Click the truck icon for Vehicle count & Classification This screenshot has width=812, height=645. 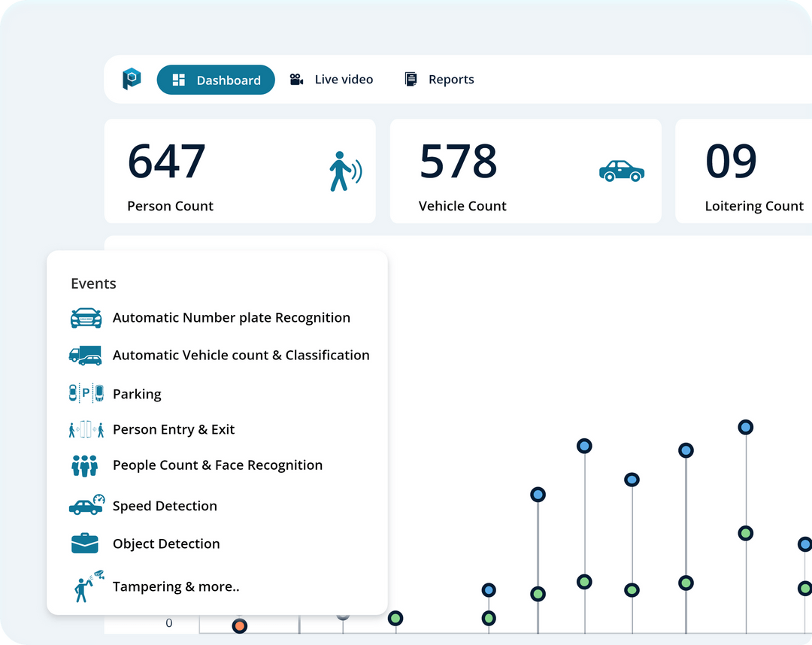[86, 355]
